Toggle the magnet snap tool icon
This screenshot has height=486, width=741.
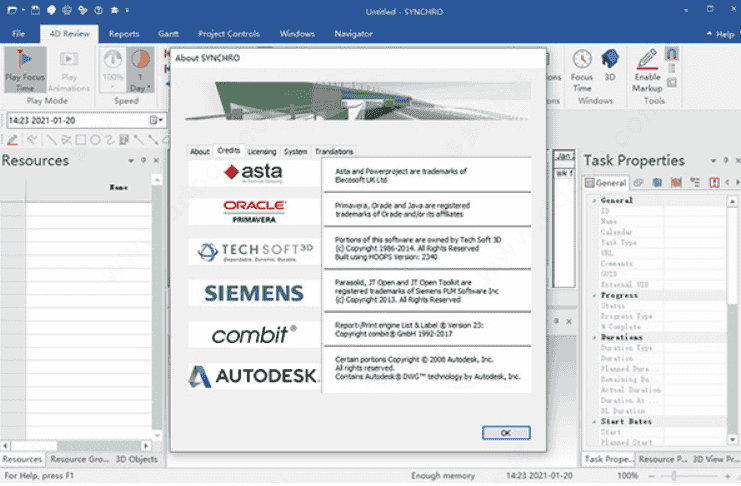672,54
